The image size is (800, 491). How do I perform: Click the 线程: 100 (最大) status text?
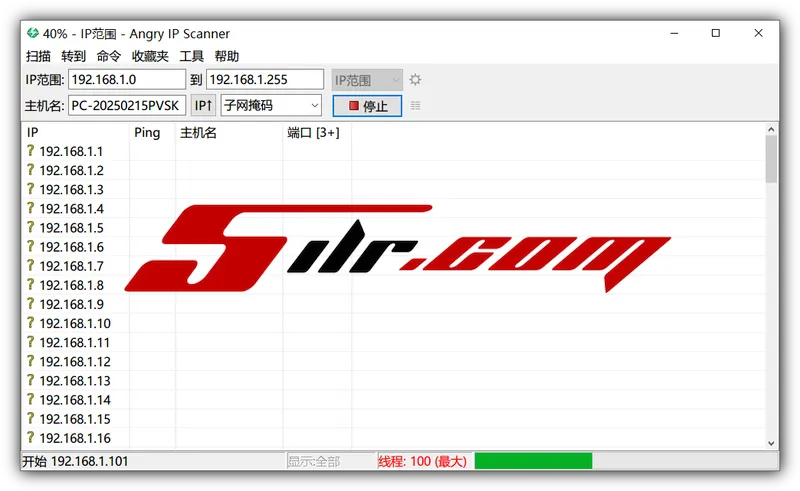(x=422, y=461)
